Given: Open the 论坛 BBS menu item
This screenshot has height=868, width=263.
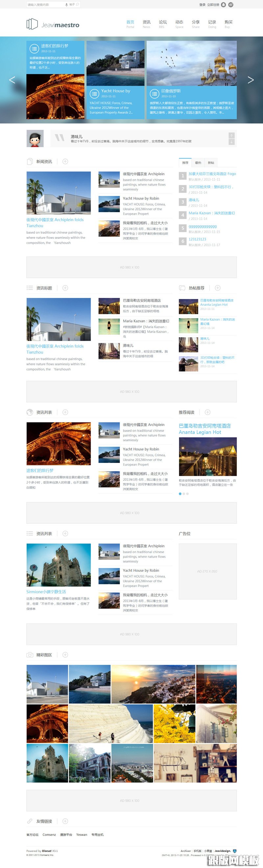Looking at the screenshot, I should tap(163, 24).
